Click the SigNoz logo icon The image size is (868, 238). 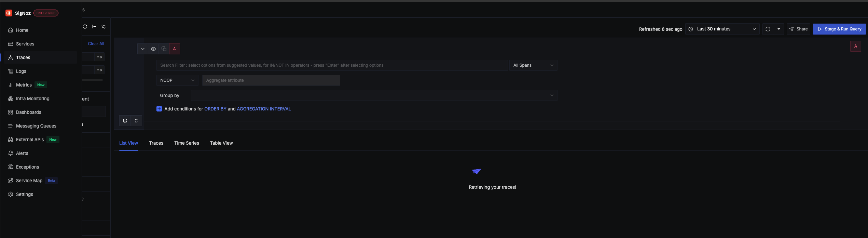[x=9, y=13]
